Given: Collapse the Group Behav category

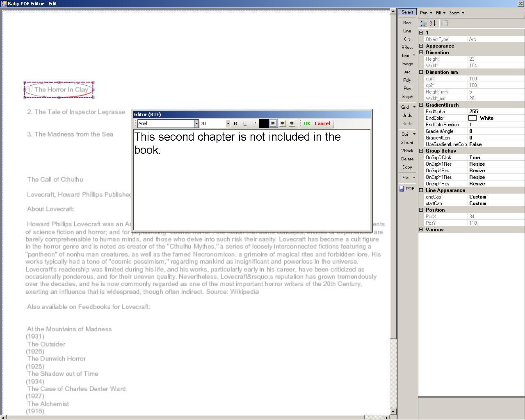Looking at the screenshot, I should pyautogui.click(x=421, y=151).
